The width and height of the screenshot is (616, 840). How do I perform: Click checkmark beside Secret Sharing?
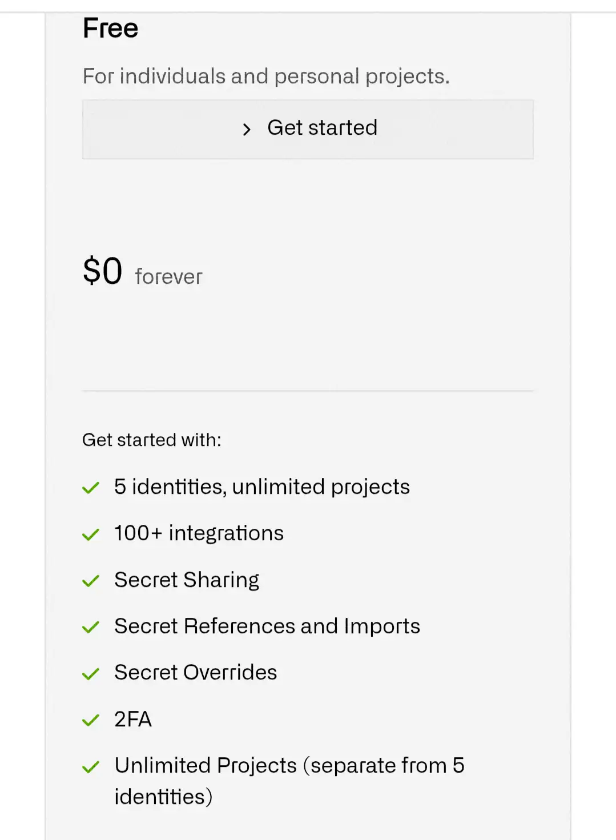[91, 581]
